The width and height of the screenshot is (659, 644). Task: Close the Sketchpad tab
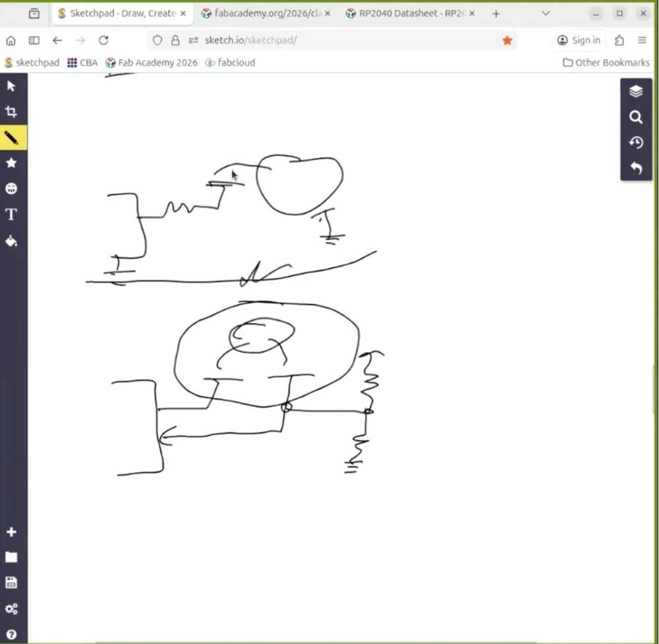pyautogui.click(x=183, y=13)
